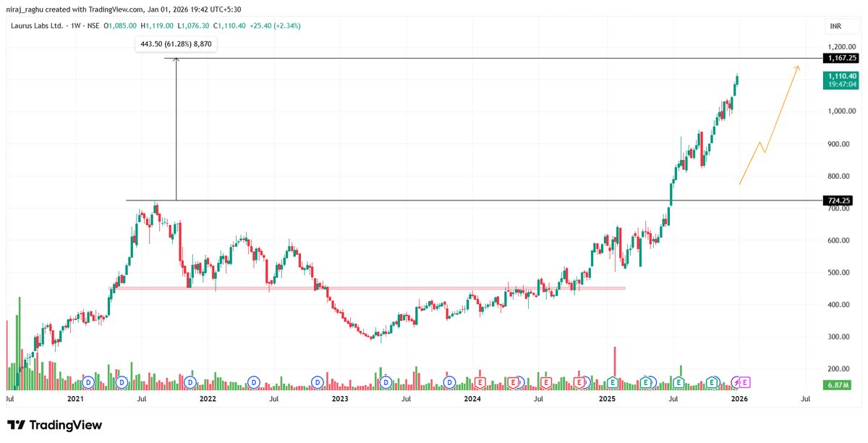This screenshot has width=868, height=443.
Task: Click the D dividend marker under 2023
Action: 318,381
